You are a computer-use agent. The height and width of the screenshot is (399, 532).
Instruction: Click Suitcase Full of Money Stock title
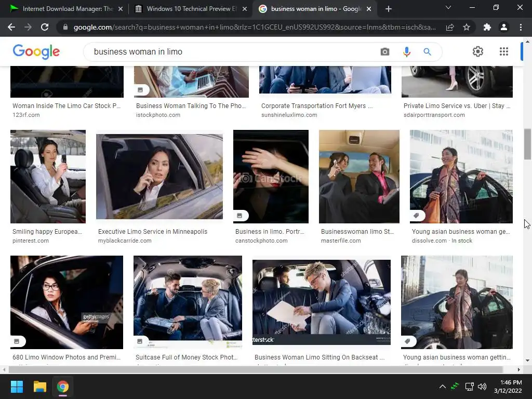(187, 357)
